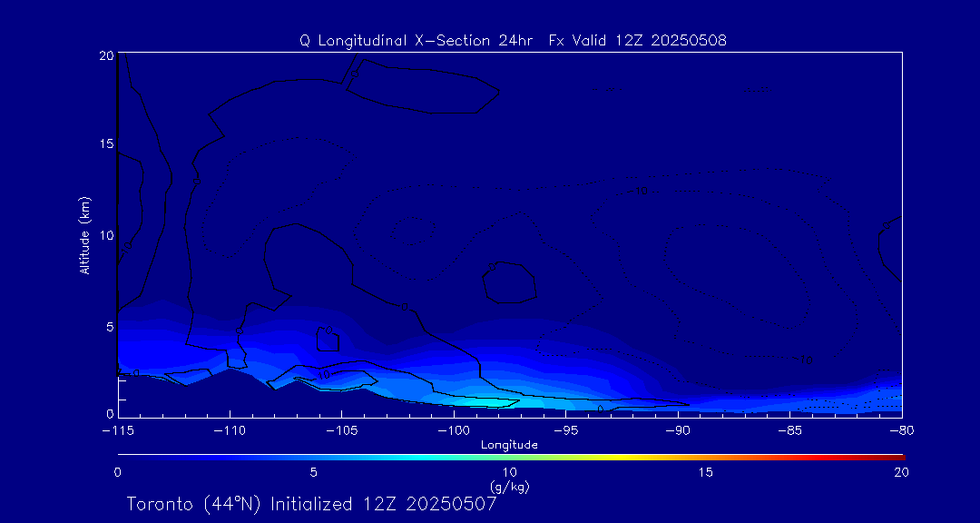This screenshot has width=980, height=523.
Task: Click the 20 tick on altitude axis
Action: tap(105, 54)
